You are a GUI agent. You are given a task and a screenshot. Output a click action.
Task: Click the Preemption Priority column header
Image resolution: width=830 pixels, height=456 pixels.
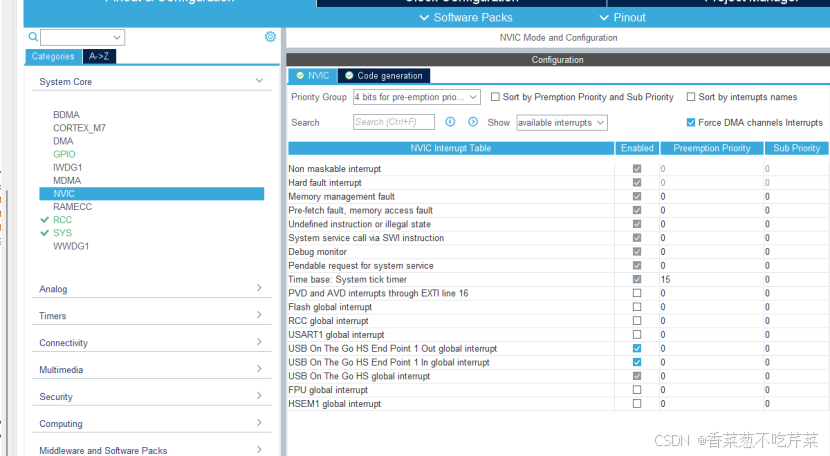tap(711, 148)
